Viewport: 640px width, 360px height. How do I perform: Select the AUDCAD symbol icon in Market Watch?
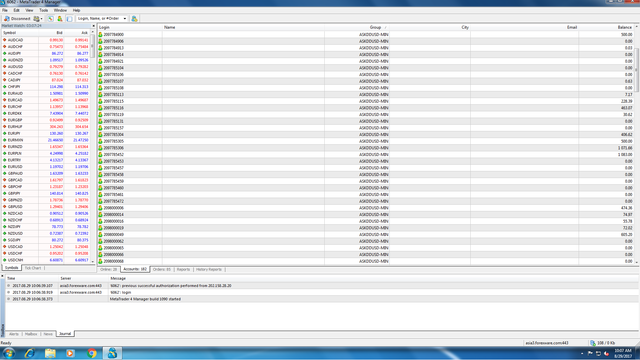click(x=4, y=40)
